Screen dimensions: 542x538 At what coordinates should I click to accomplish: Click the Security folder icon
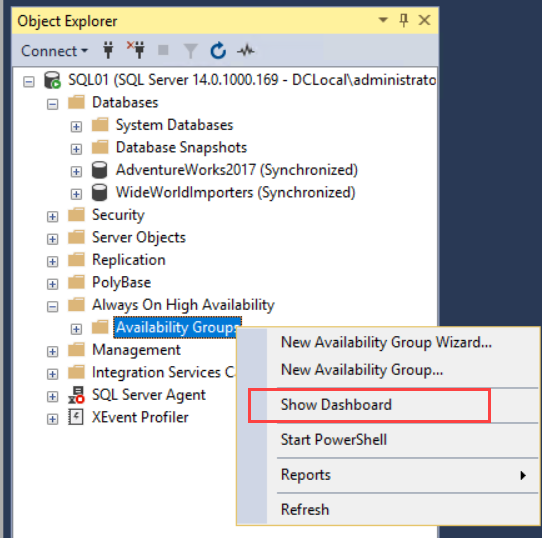76,214
